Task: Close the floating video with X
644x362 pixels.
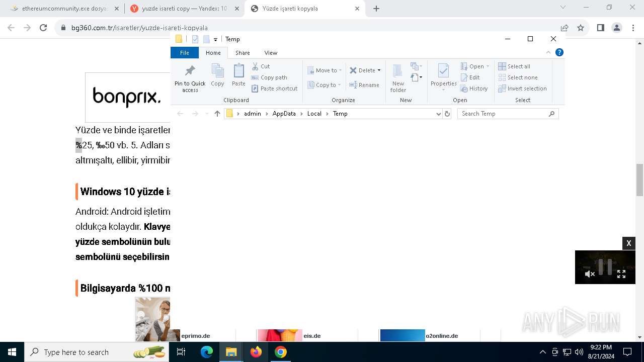Action: click(629, 243)
